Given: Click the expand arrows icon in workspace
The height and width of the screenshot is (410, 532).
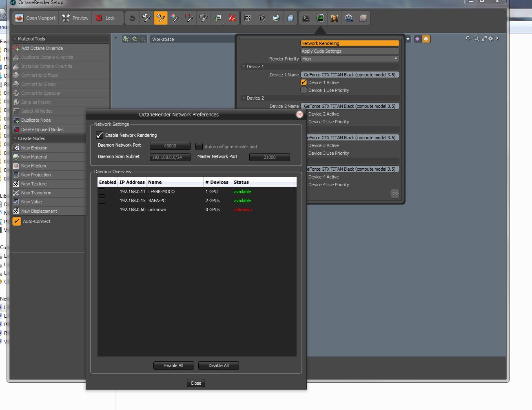Looking at the screenshot, I should point(484,38).
